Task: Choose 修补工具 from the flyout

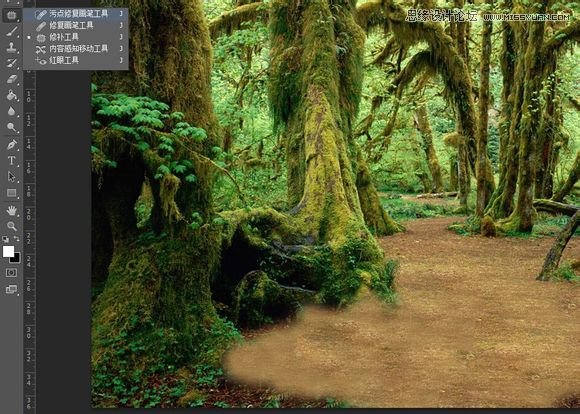Action: [76, 37]
